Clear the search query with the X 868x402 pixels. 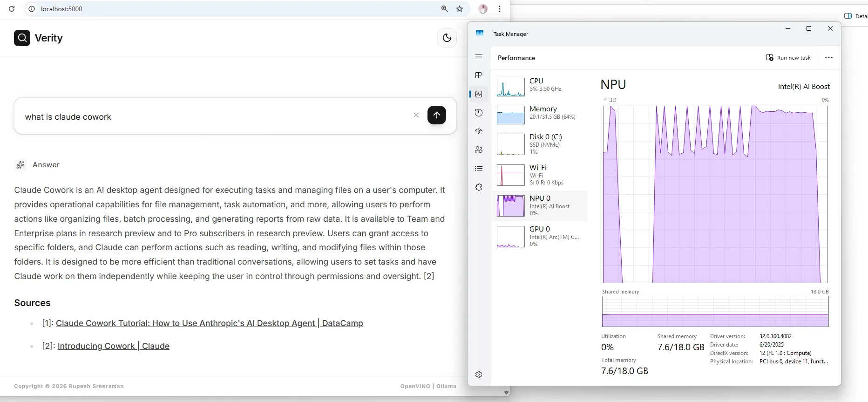pos(416,115)
